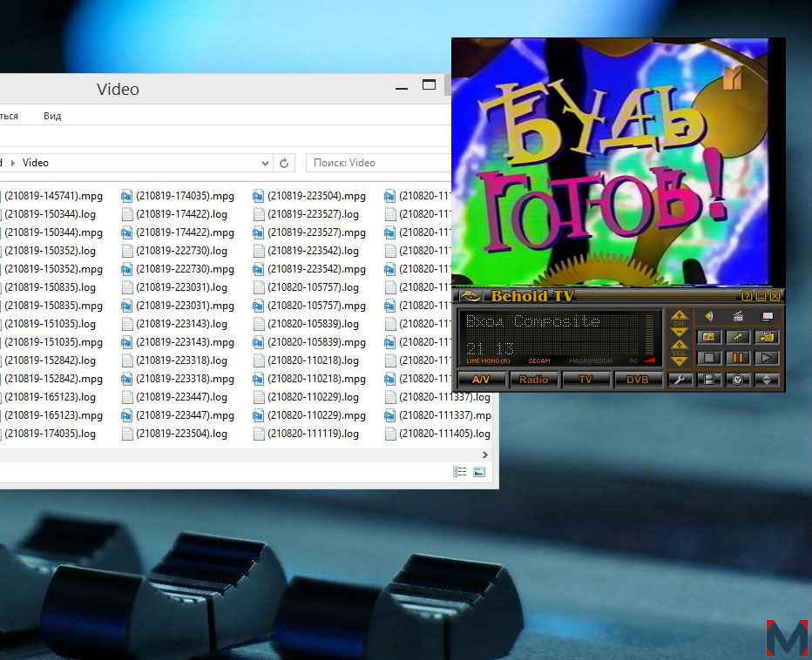Click the document icon of (210819-174422).log
The image size is (812, 660).
(127, 214)
